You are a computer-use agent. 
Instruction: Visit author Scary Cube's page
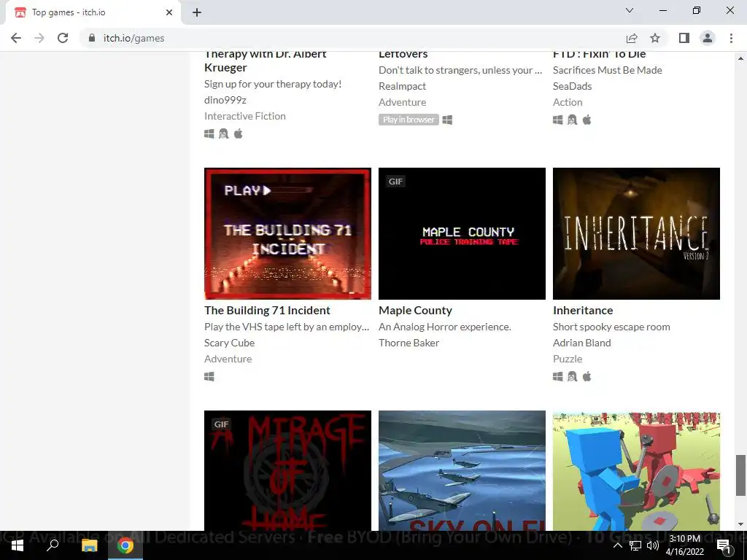[x=230, y=343]
